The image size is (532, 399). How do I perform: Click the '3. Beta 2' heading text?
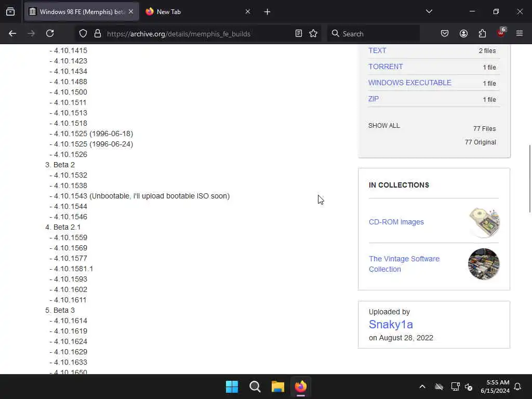pyautogui.click(x=60, y=165)
